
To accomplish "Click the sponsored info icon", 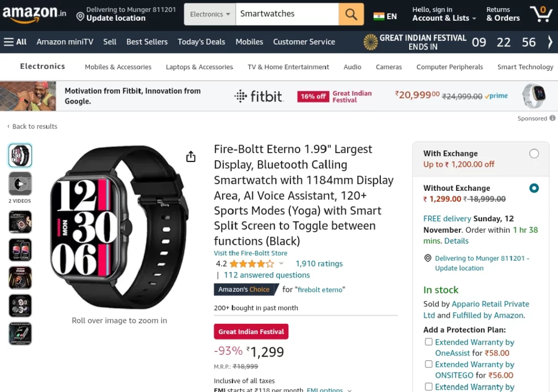I will click(553, 118).
